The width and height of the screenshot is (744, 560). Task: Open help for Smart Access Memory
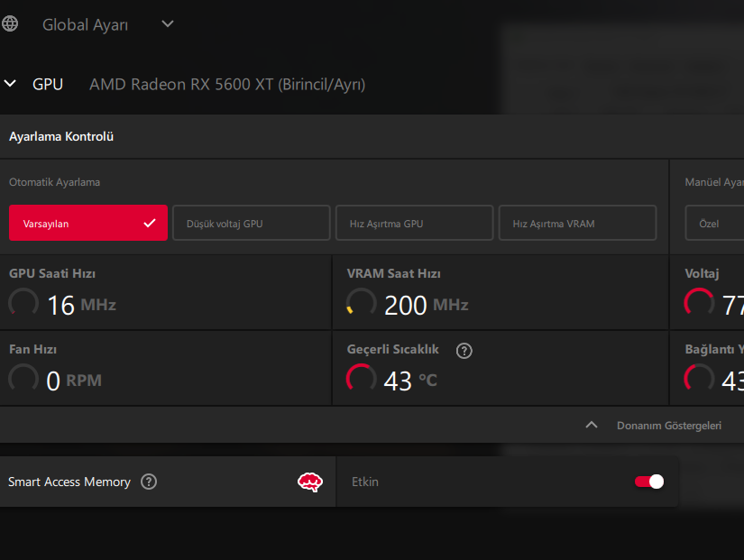[149, 482]
